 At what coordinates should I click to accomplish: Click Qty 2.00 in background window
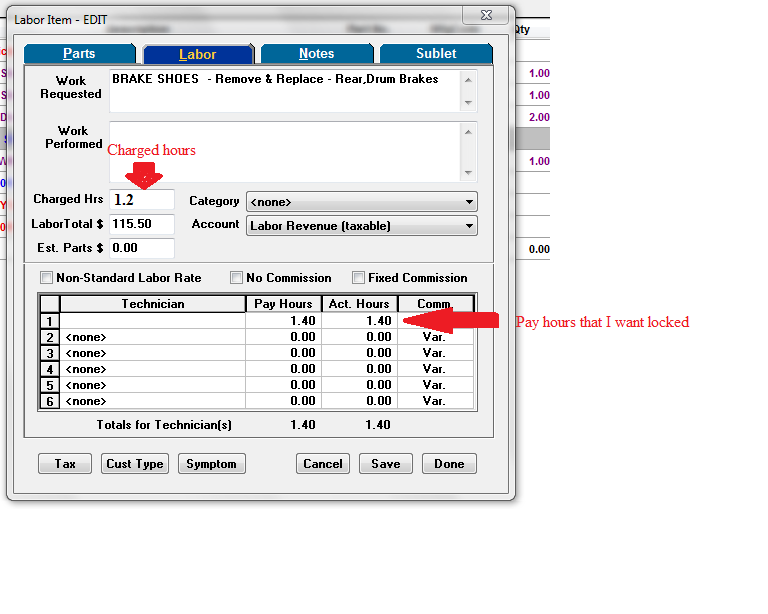tap(539, 117)
